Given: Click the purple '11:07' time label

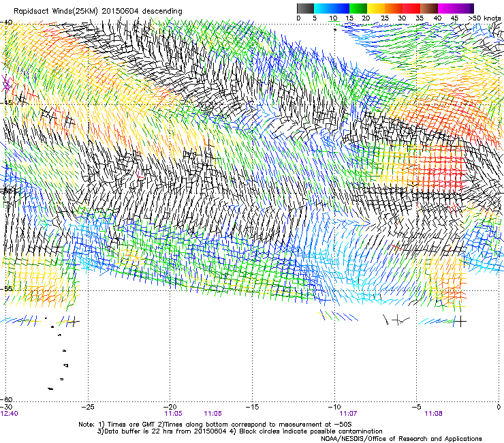Looking at the screenshot, I should tap(348, 414).
